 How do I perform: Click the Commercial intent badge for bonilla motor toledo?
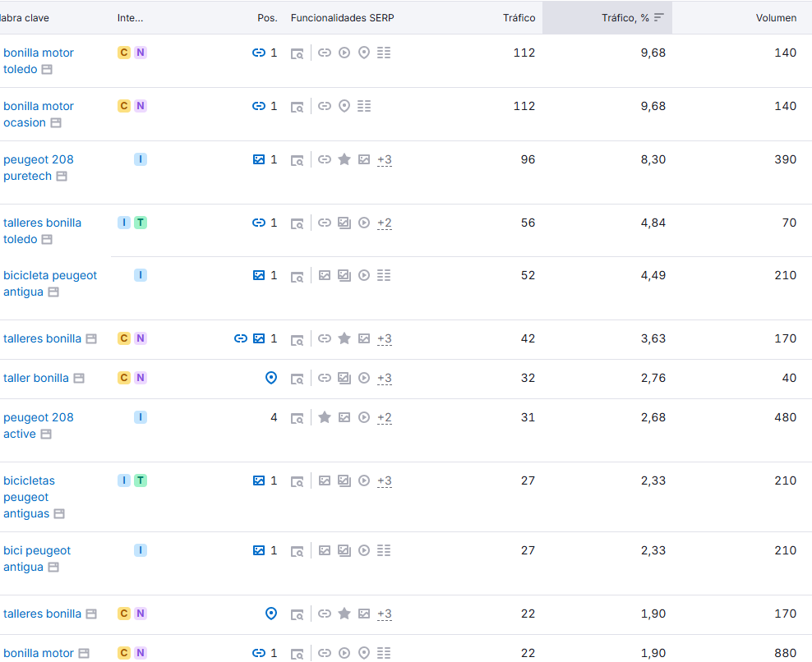(124, 53)
